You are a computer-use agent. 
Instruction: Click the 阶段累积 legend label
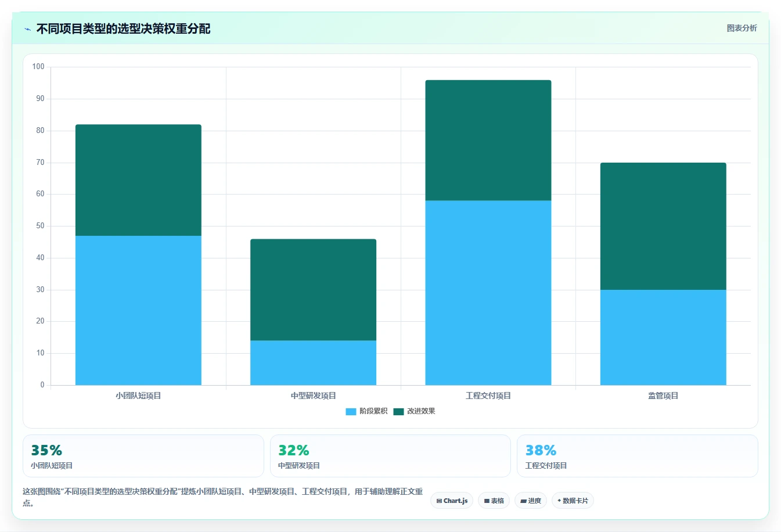pos(373,411)
